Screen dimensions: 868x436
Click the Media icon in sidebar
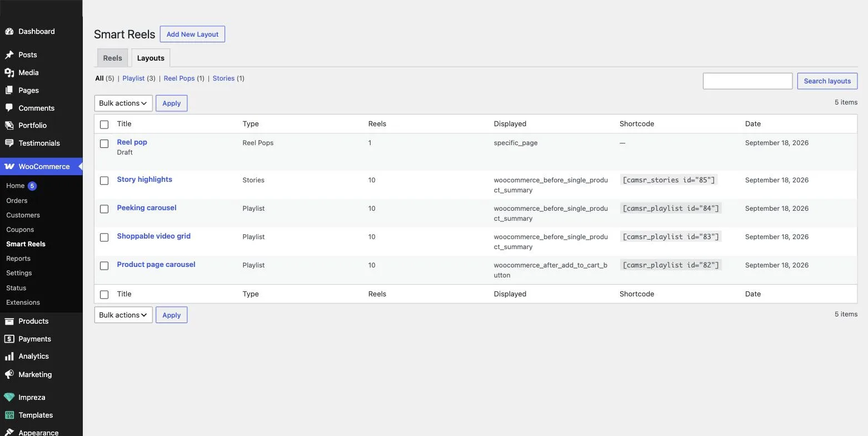pos(9,73)
